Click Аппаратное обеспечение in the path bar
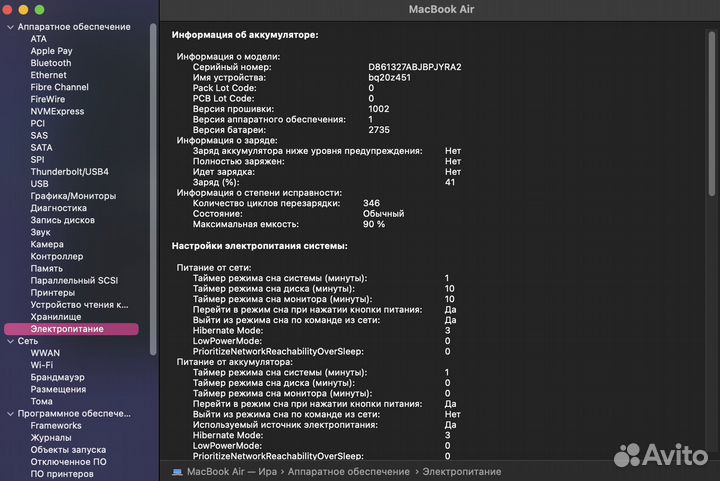Image resolution: width=720 pixels, height=481 pixels. (x=348, y=470)
